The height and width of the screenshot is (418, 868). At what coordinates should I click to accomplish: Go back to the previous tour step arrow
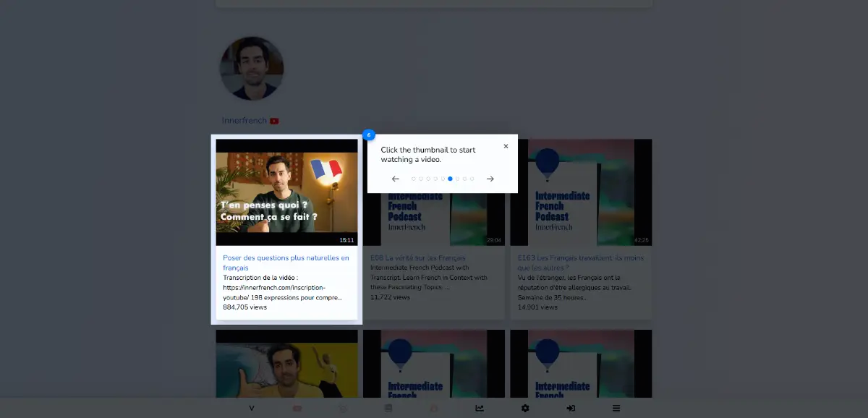[396, 179]
